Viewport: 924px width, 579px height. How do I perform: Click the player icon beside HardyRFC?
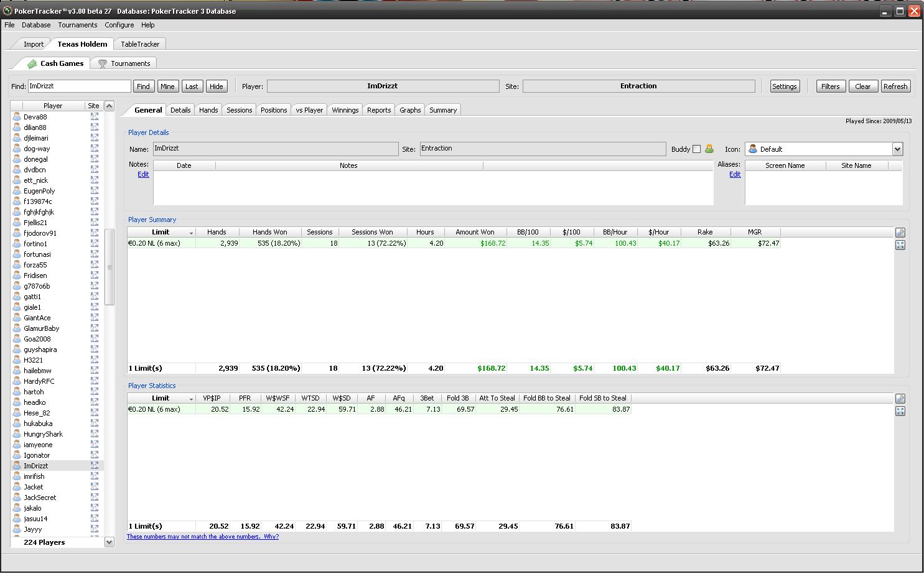coord(17,381)
